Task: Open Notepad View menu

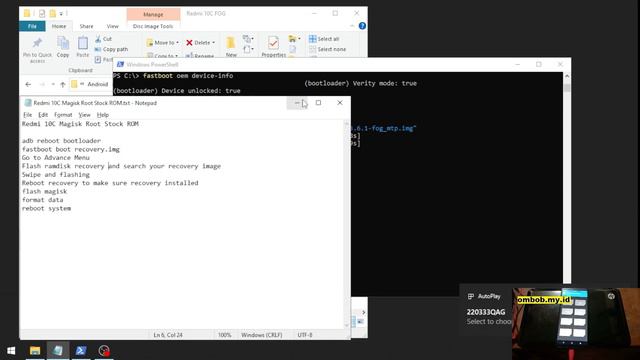Action: click(84, 115)
